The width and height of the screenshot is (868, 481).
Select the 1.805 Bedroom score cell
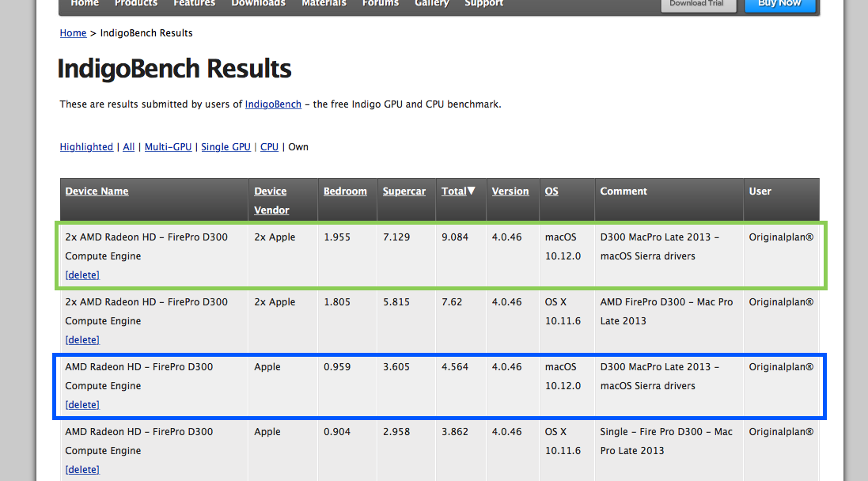pos(337,301)
